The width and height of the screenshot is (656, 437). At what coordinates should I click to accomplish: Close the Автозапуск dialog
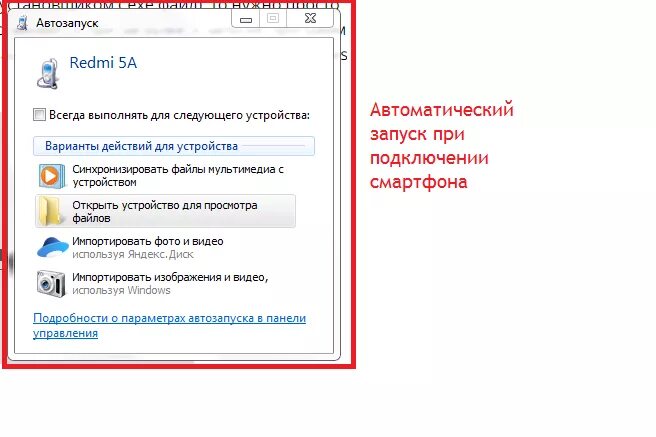point(310,18)
